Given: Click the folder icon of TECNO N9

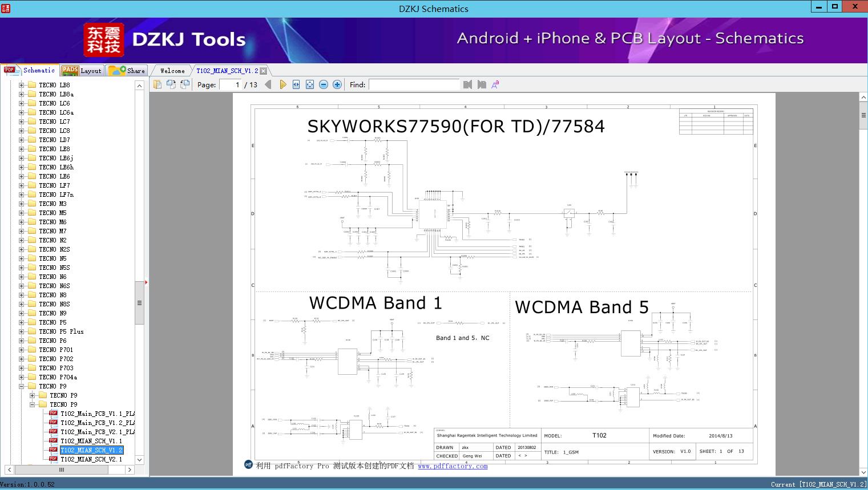Looking at the screenshot, I should pyautogui.click(x=32, y=313).
